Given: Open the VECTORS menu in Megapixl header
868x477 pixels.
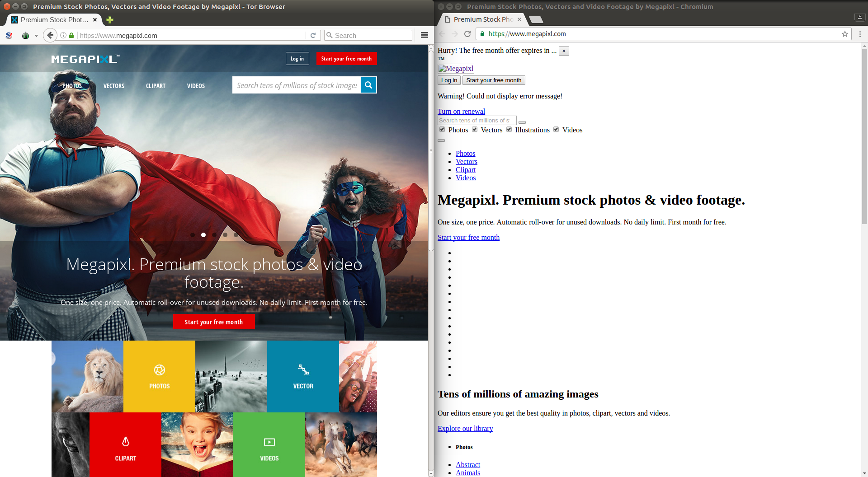Looking at the screenshot, I should (x=113, y=86).
